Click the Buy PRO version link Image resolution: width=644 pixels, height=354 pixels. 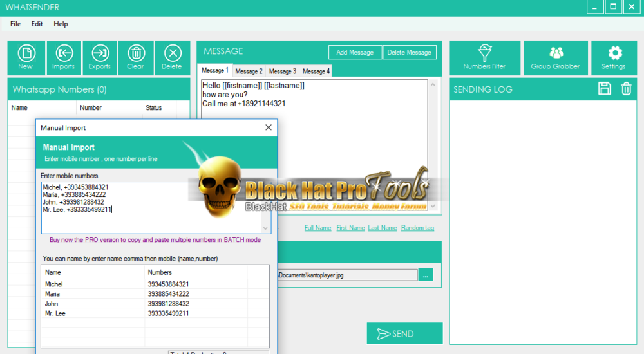pyautogui.click(x=155, y=240)
